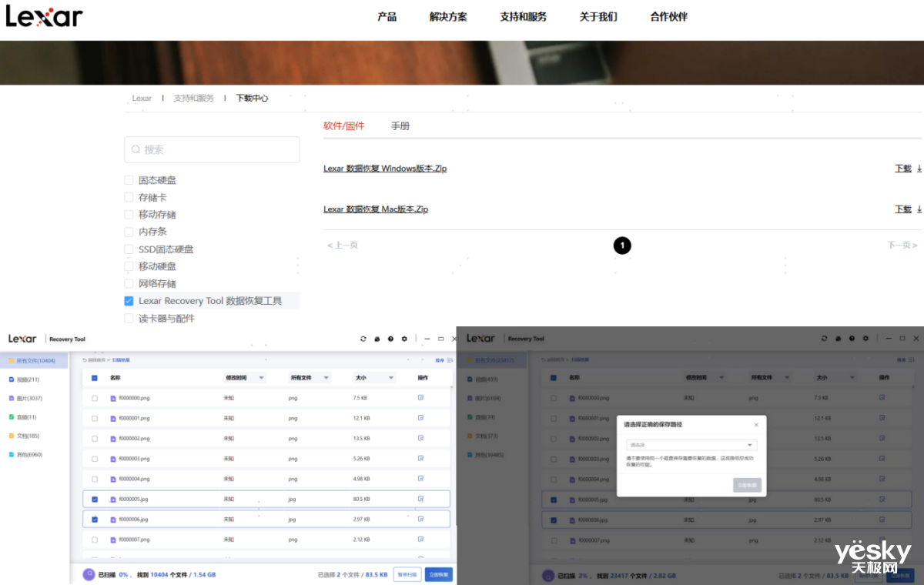Check the 内存条 filter checkbox

129,232
